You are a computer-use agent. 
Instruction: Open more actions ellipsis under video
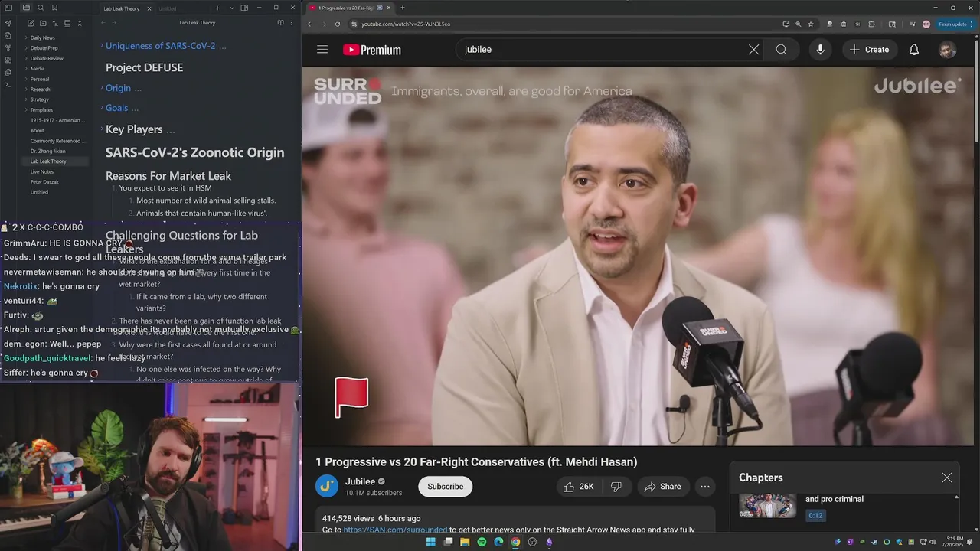(705, 487)
